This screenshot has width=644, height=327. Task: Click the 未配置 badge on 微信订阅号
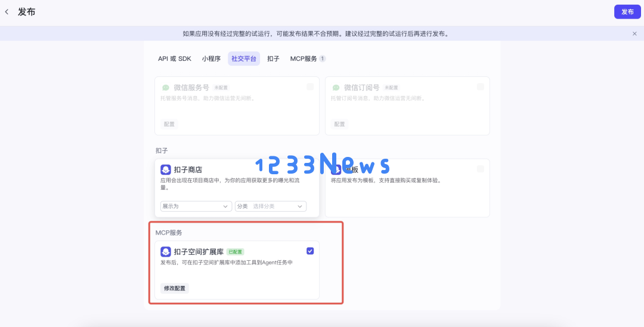click(391, 88)
